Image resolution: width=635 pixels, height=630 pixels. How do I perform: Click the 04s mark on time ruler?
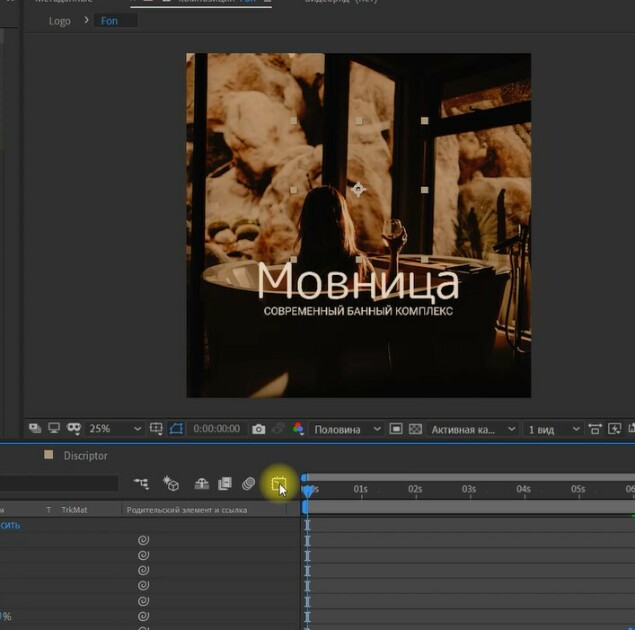click(x=523, y=490)
